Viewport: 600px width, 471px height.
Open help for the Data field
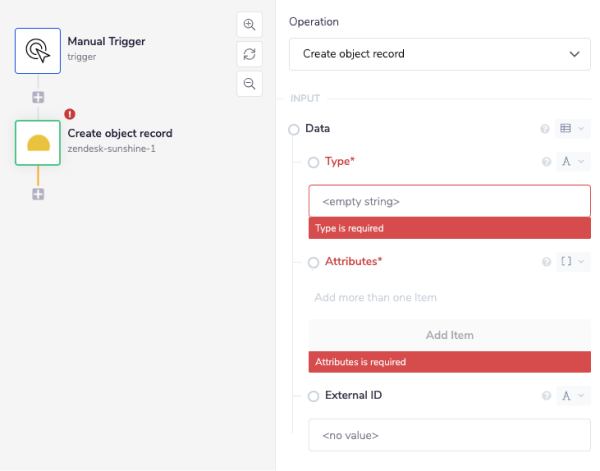click(545, 129)
